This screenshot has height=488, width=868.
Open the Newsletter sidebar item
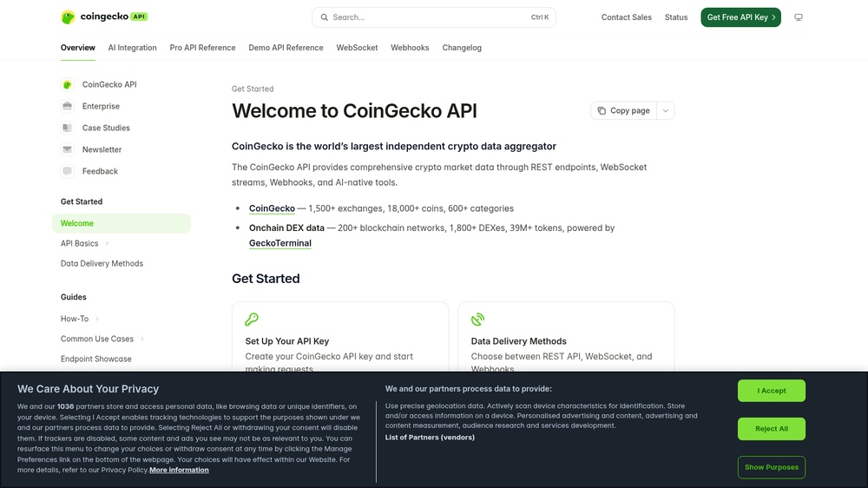click(x=102, y=149)
